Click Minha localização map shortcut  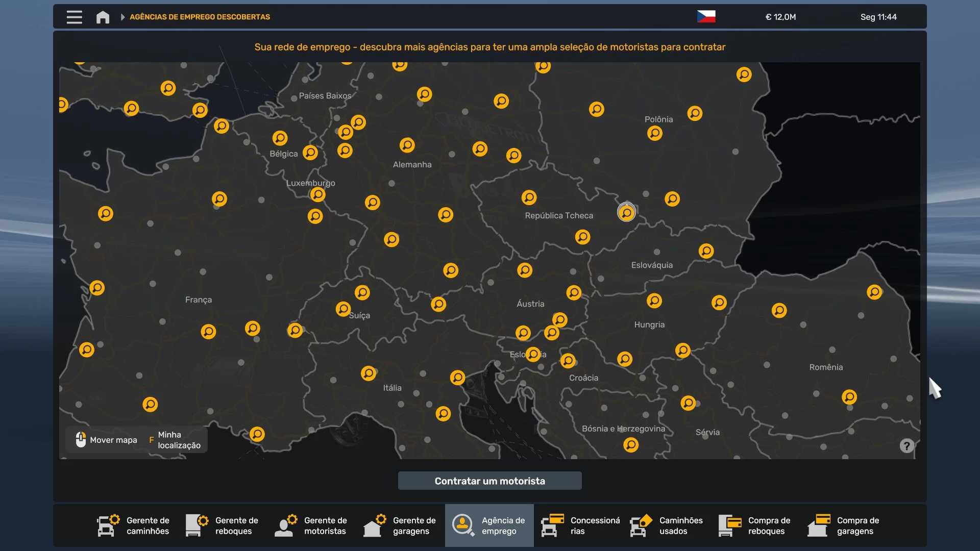tap(175, 440)
